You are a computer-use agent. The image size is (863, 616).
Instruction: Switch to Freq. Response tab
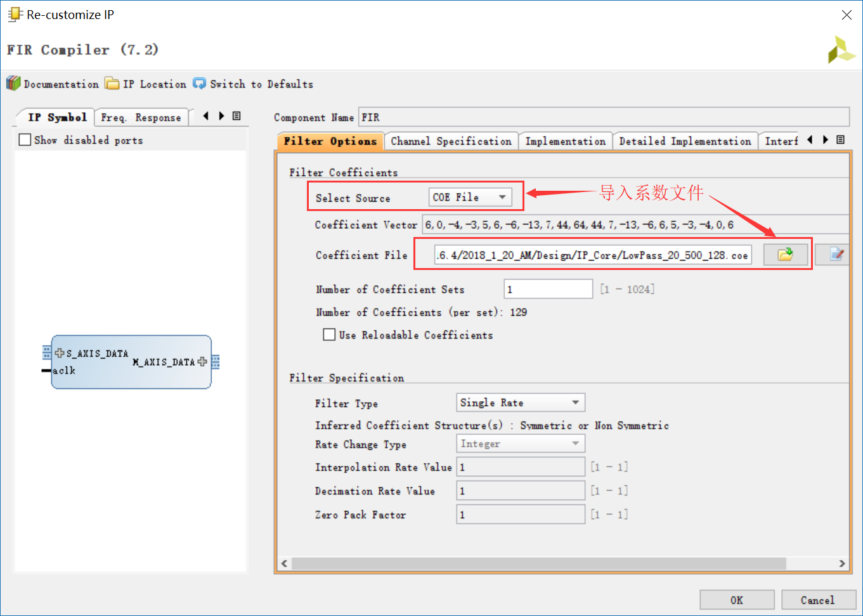pos(141,117)
